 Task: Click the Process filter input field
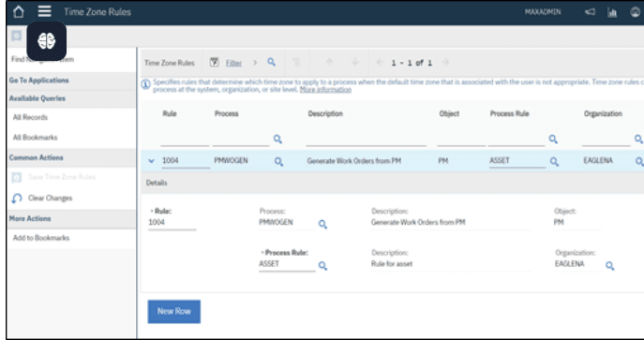[241, 140]
